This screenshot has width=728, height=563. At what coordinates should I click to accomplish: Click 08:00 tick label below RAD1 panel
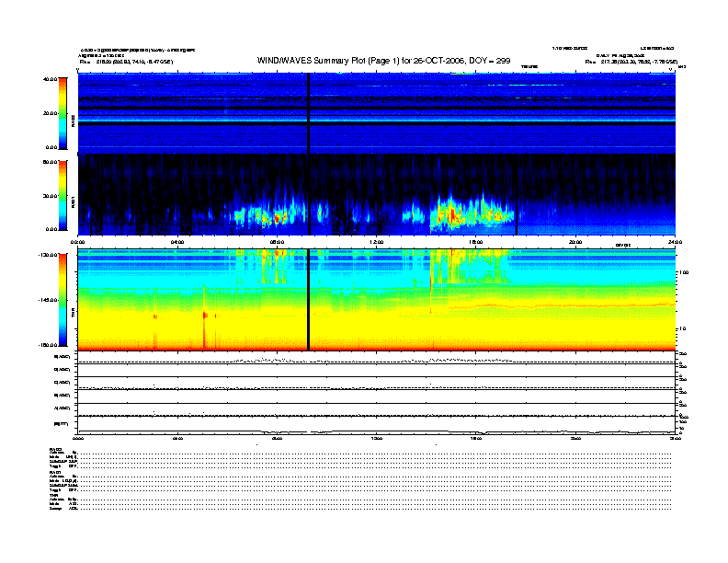tap(277, 242)
